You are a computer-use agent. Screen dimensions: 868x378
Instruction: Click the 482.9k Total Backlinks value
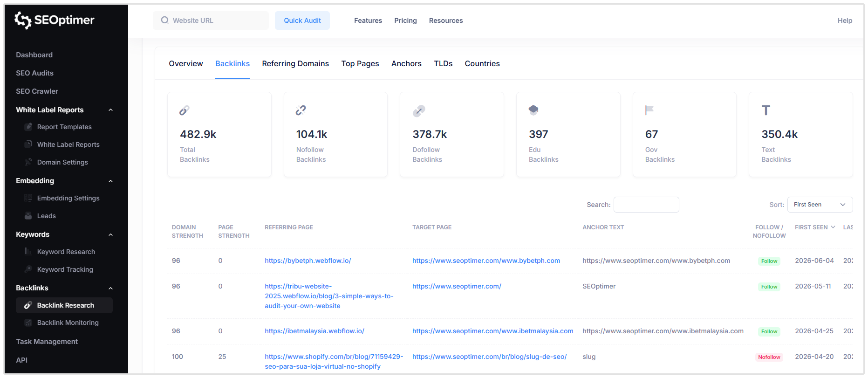[x=198, y=134]
